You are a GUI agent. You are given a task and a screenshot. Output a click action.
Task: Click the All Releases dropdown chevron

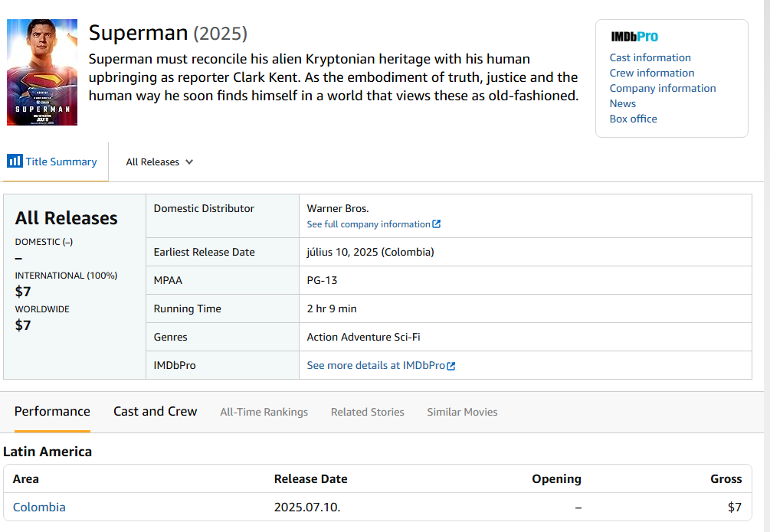189,162
